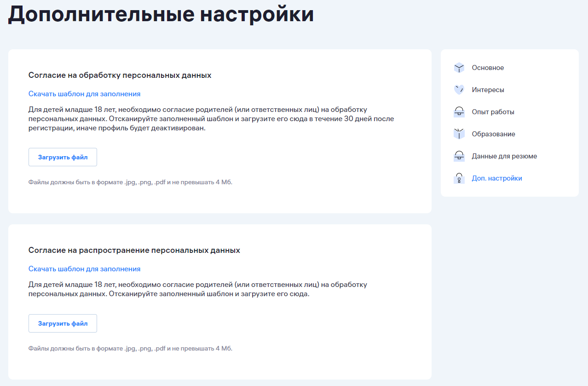588x386 pixels.
Task: Open the Образование menu label
Action: [x=493, y=134]
